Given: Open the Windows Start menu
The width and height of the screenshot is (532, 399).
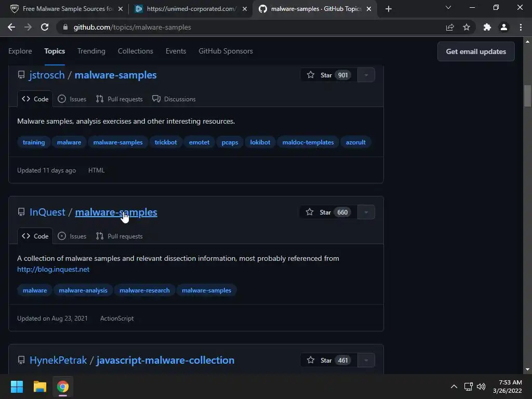Looking at the screenshot, I should 17,387.
